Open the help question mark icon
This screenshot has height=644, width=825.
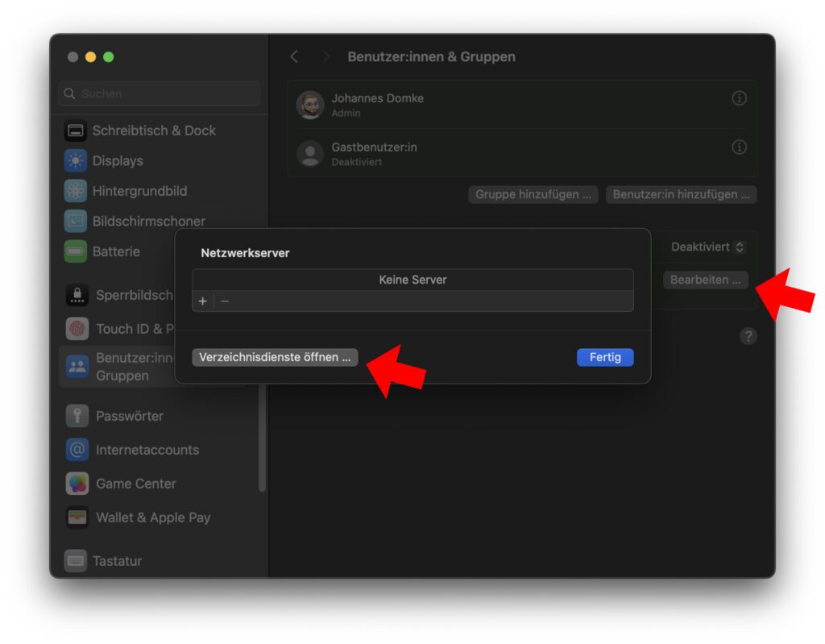point(748,337)
